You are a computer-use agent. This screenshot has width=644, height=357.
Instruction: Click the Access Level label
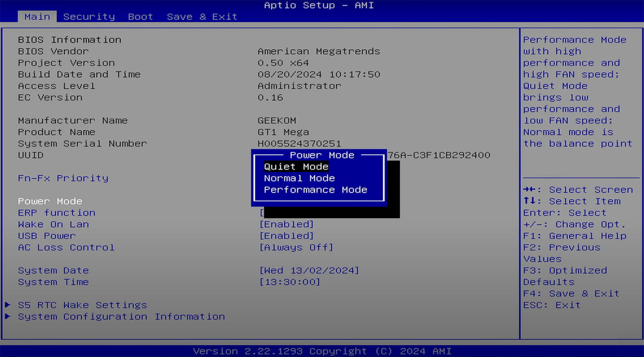pyautogui.click(x=57, y=86)
